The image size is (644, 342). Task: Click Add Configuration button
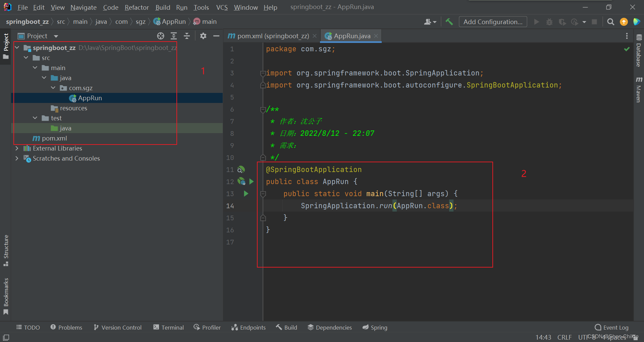coord(493,22)
